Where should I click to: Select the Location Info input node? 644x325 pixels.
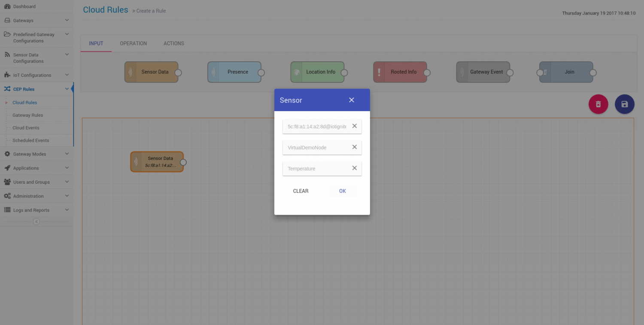(317, 72)
